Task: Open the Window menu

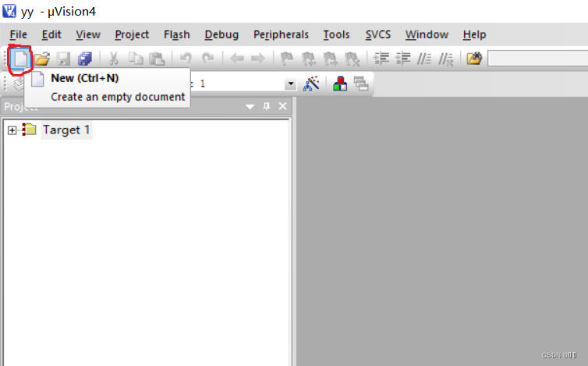Action: [427, 34]
